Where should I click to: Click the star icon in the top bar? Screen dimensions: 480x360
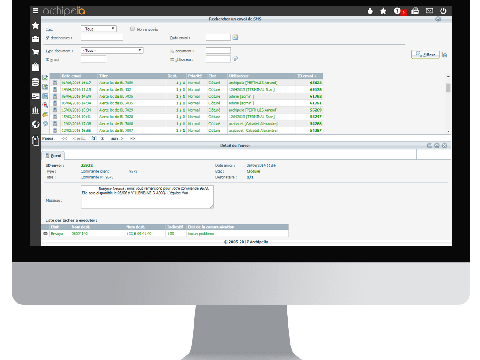(383, 11)
